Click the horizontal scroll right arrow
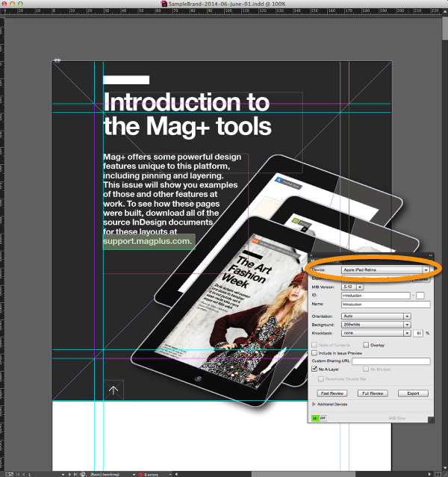Image resolution: width=448 pixels, height=477 pixels. point(429,474)
